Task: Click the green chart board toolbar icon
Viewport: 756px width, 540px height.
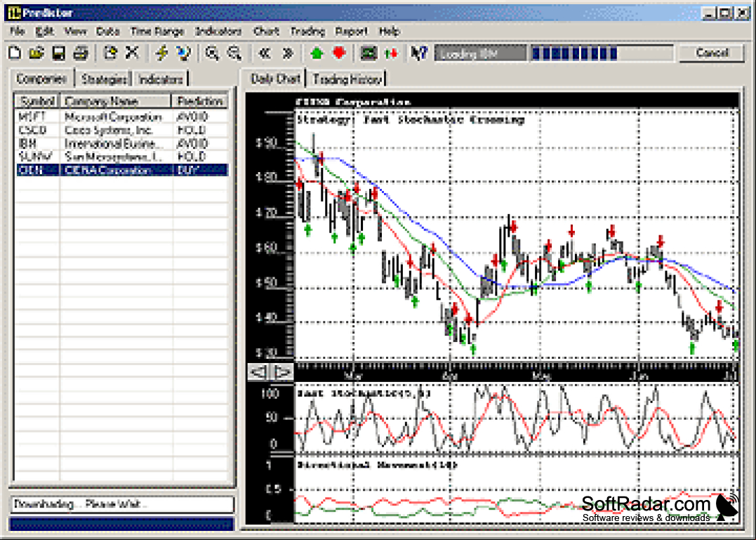Action: pyautogui.click(x=369, y=53)
